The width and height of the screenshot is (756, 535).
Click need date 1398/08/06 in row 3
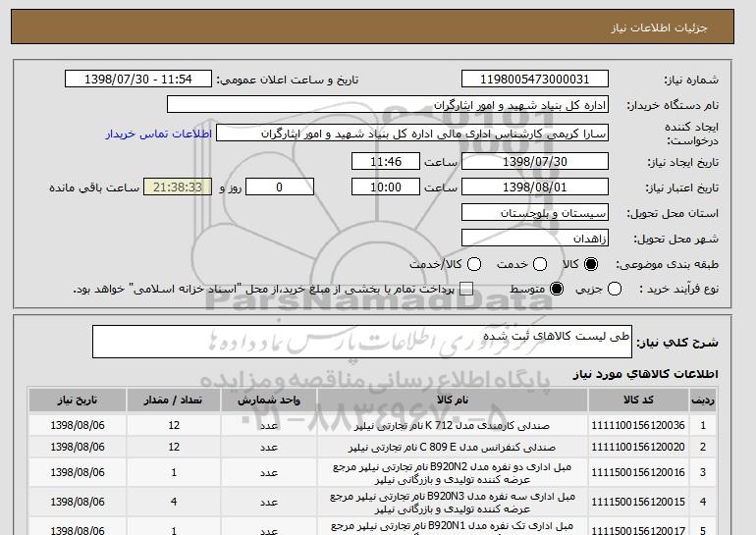[78, 472]
